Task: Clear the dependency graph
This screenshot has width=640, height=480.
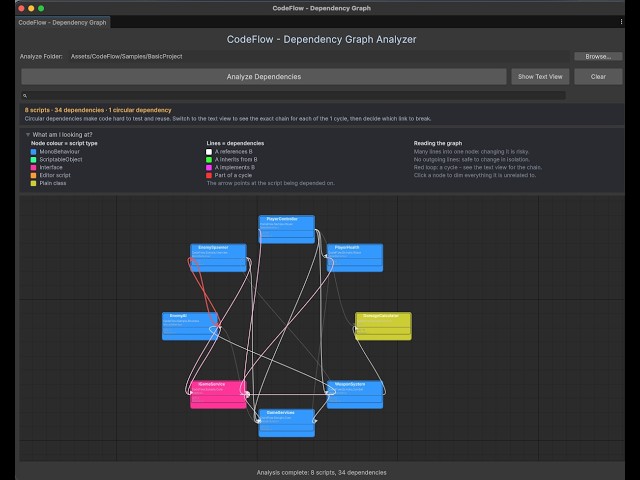Action: click(x=598, y=76)
